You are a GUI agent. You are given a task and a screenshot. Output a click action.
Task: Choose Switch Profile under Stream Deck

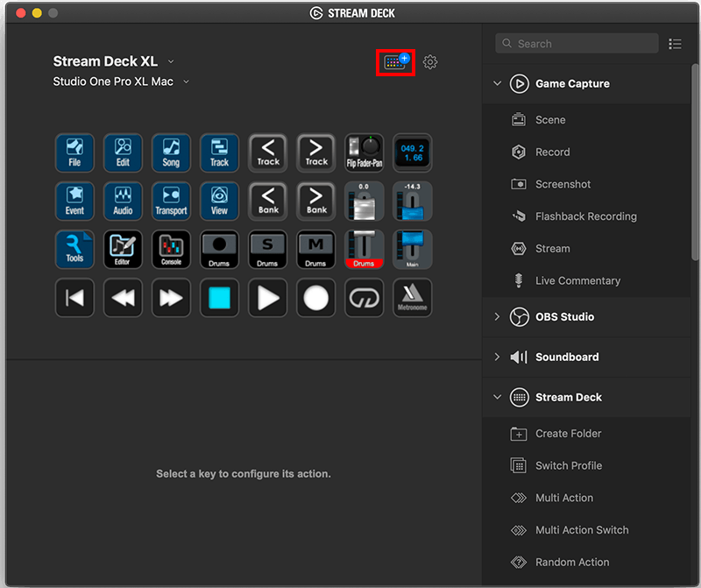pyautogui.click(x=569, y=465)
